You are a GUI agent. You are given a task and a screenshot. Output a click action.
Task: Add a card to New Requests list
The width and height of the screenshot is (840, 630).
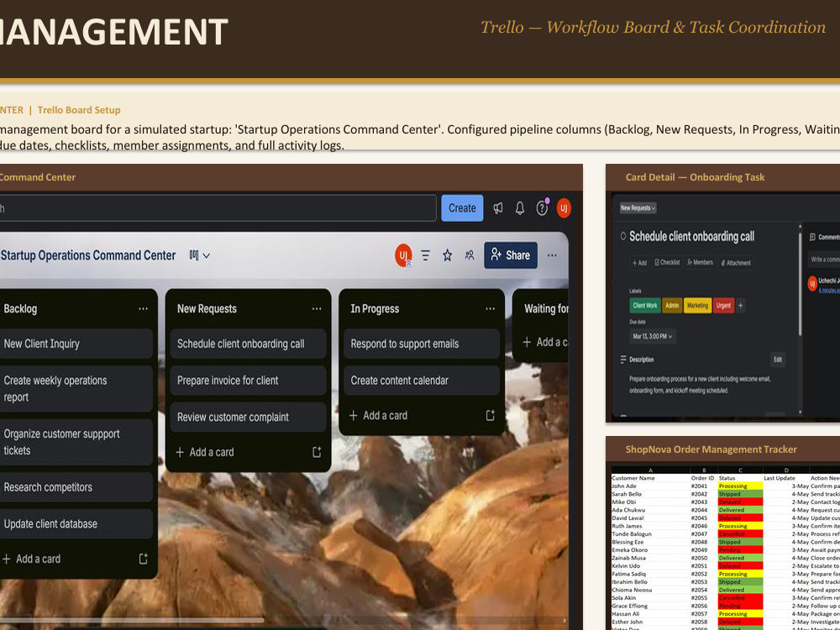[x=205, y=452]
